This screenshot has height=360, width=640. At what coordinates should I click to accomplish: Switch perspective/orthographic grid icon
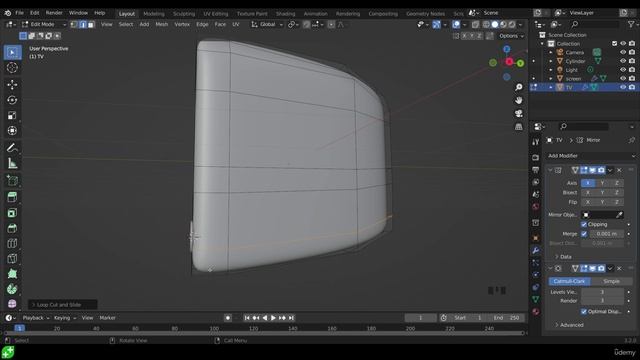click(x=518, y=127)
